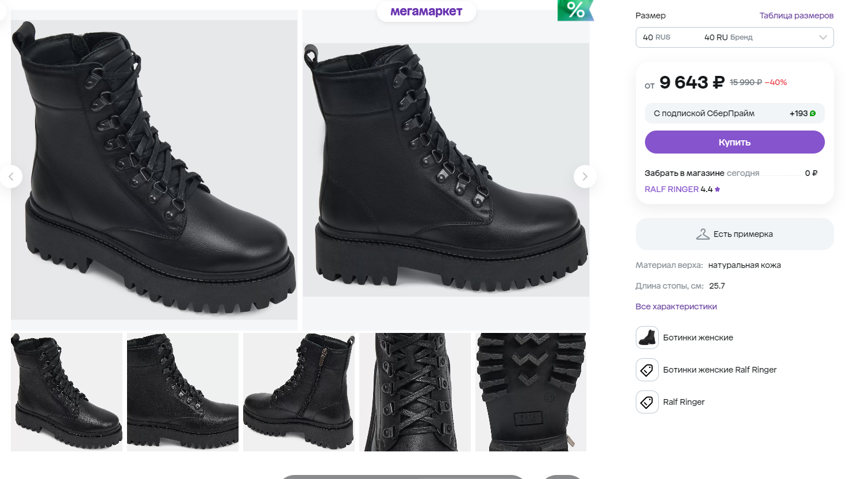The image size is (868, 479).
Task: Click the Мегамаркет logo badge
Action: tap(426, 12)
